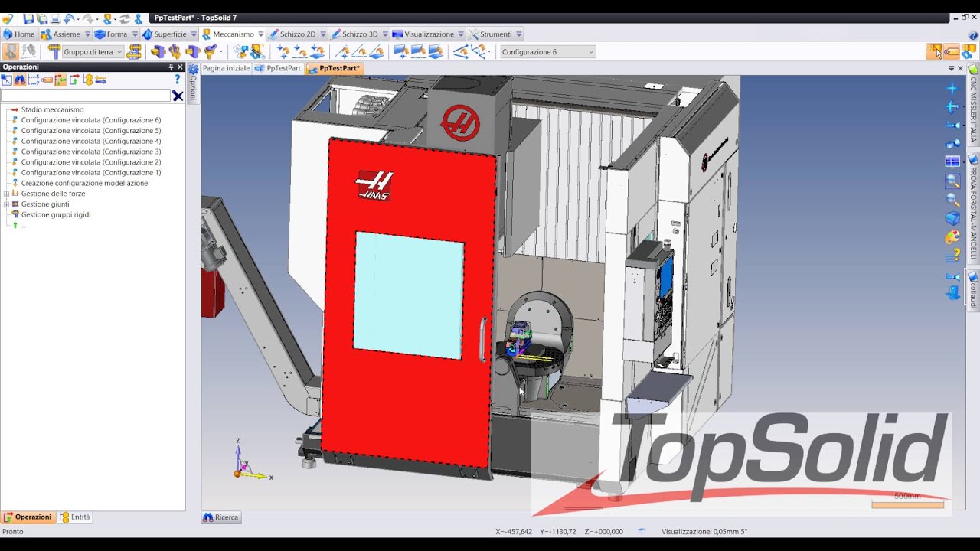
Task: Expand the Gestione giunti node
Action: coord(6,204)
